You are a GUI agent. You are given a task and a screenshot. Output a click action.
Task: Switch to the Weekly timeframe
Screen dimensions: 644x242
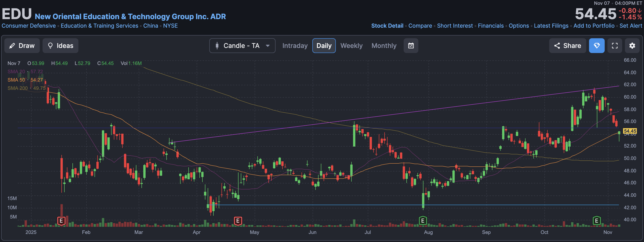[x=351, y=46]
